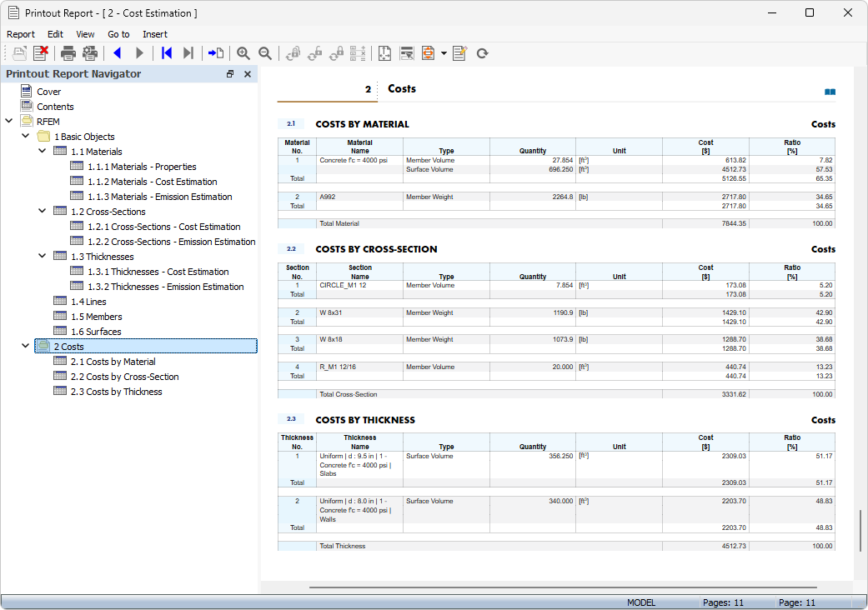Zoom out of the report view

[x=264, y=52]
